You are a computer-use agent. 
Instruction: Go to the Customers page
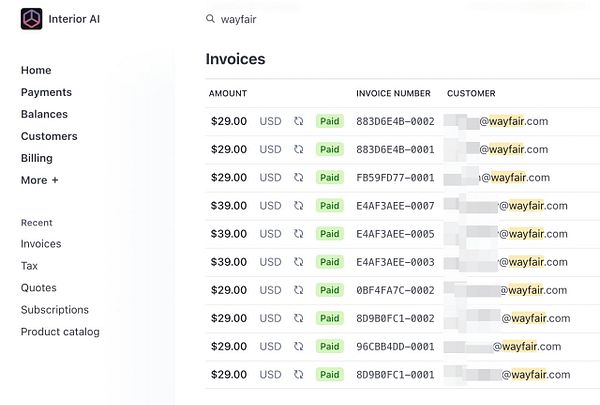pyautogui.click(x=49, y=136)
